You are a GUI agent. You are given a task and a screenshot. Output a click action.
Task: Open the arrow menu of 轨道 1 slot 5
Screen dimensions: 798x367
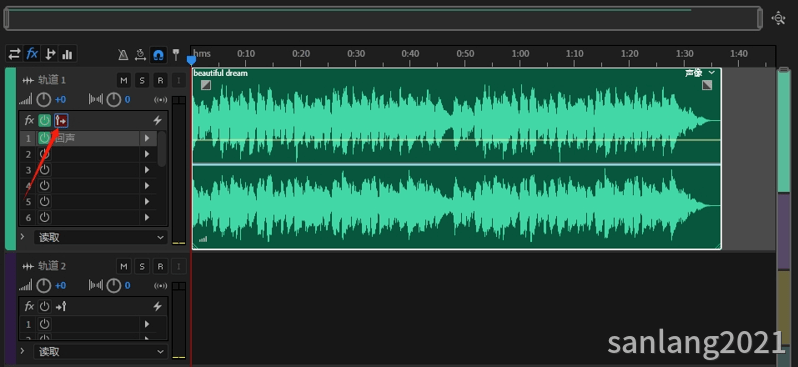(x=147, y=202)
